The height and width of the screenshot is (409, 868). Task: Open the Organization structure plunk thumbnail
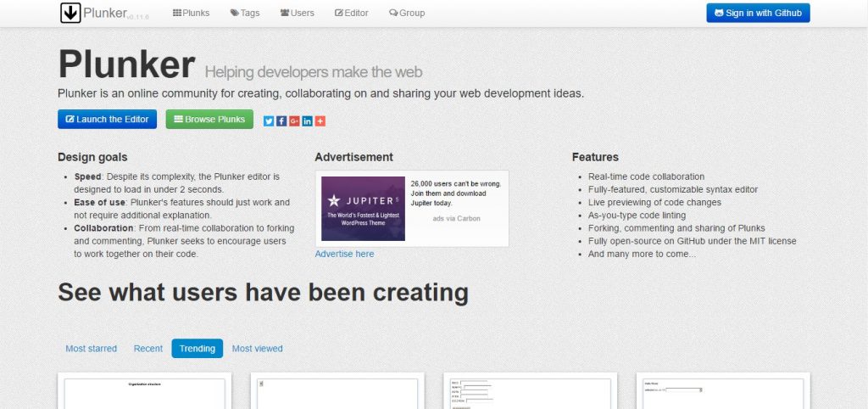(x=145, y=392)
